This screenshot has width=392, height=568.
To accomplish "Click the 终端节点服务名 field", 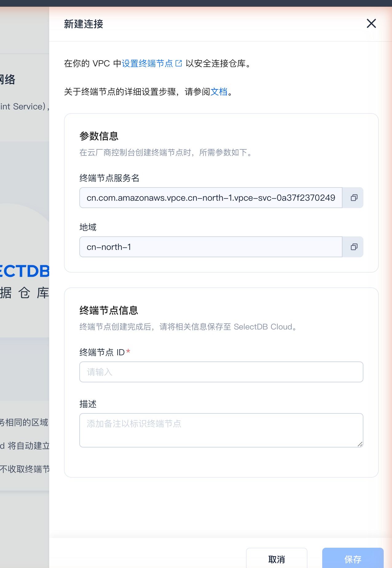I will (x=211, y=198).
